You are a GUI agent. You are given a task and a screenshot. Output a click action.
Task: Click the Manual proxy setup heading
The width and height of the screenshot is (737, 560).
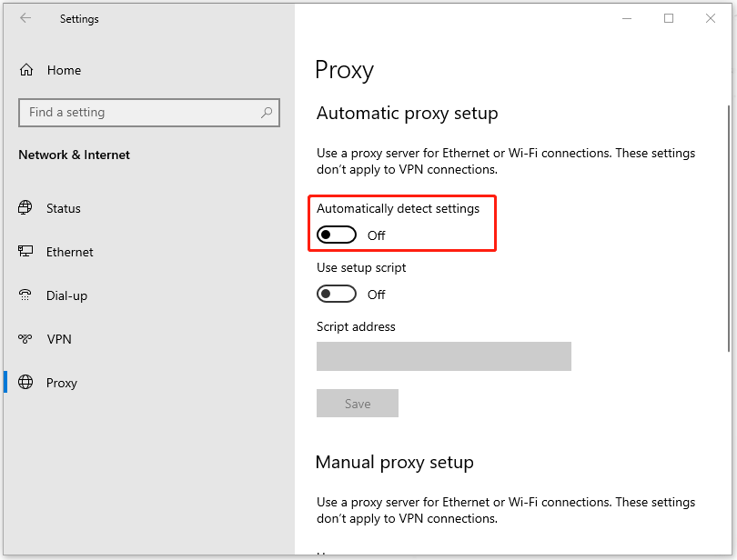pyautogui.click(x=394, y=462)
